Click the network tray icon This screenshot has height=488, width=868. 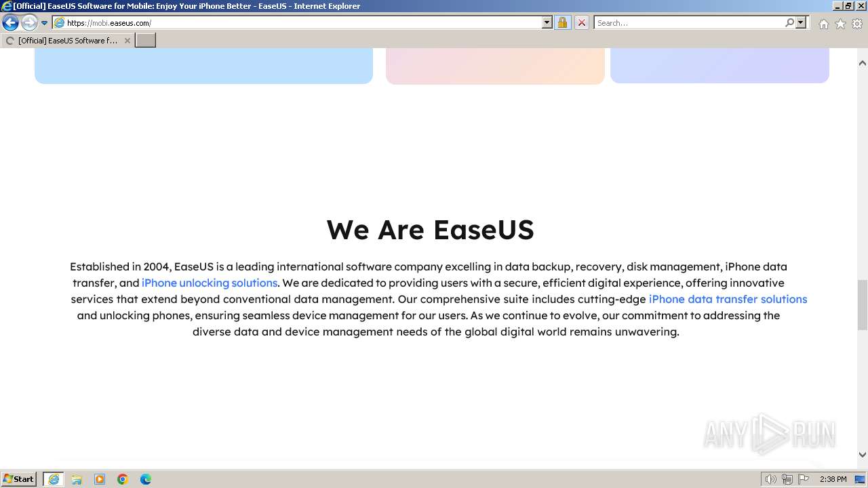pos(787,479)
